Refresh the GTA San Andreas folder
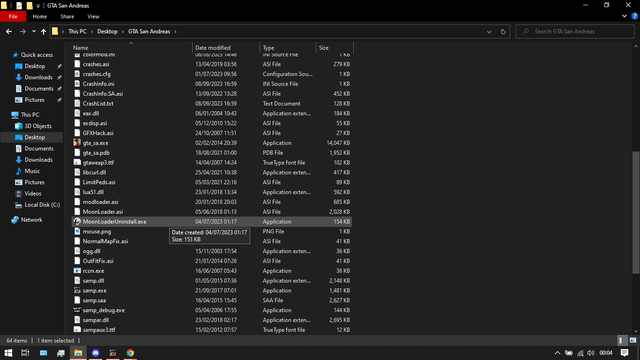This screenshot has height=360, width=640. [503, 31]
